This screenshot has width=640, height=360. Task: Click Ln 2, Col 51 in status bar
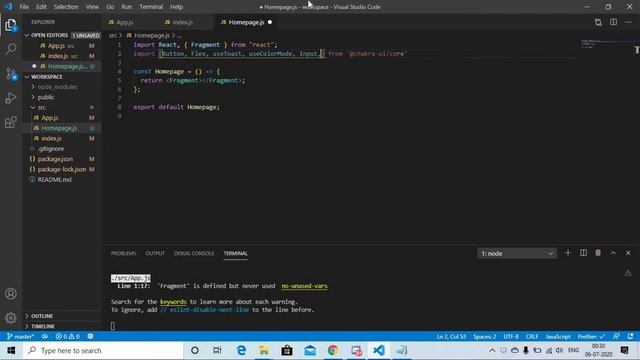click(451, 336)
